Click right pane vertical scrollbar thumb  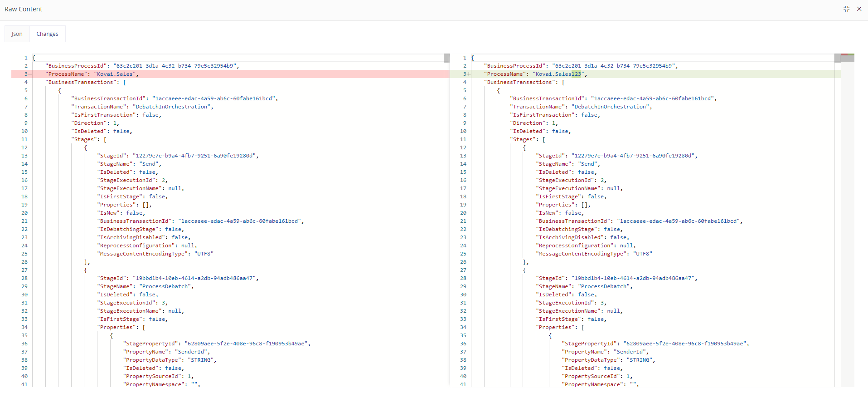coord(837,58)
